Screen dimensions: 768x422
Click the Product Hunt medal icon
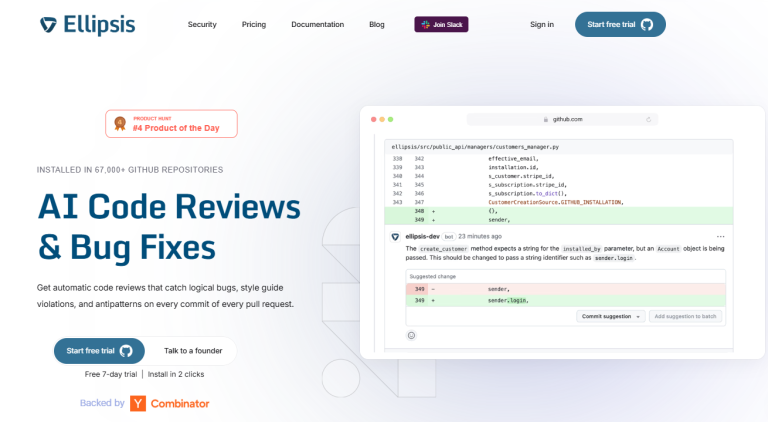click(120, 123)
